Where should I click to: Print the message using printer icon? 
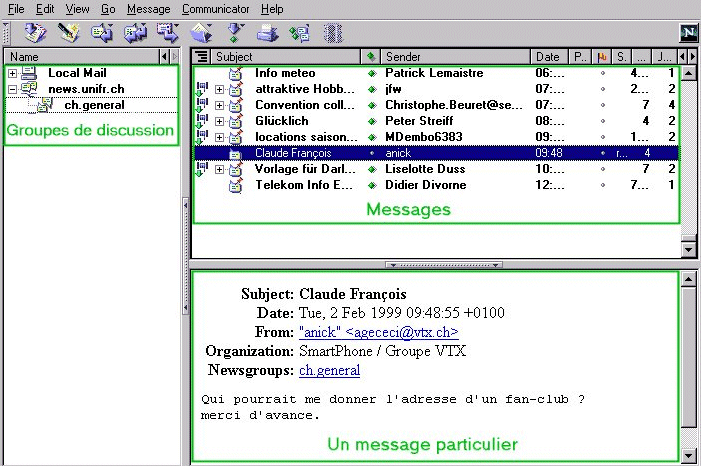[267, 33]
